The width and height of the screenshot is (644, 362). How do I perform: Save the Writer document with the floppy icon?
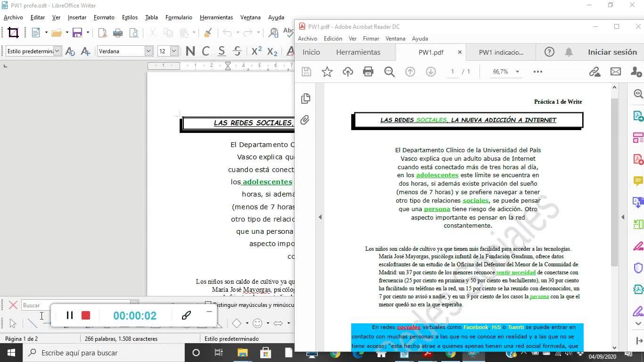coord(77,33)
